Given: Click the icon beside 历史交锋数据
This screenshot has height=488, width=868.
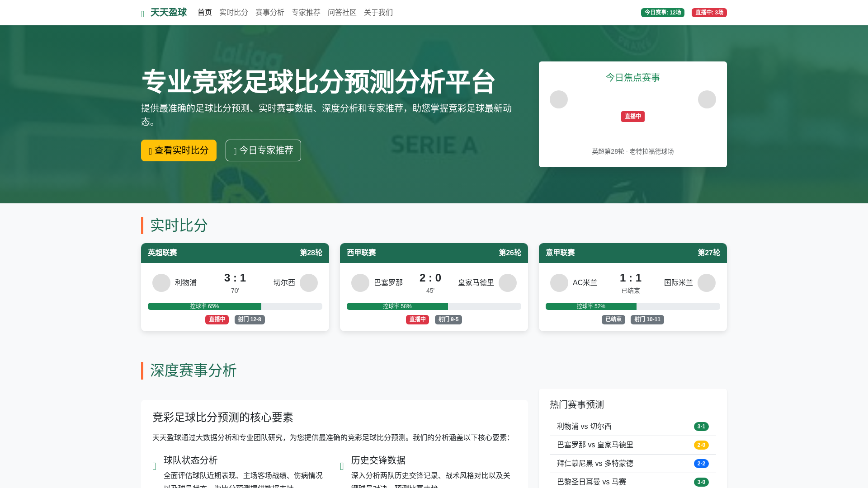Looking at the screenshot, I should 342,466.
